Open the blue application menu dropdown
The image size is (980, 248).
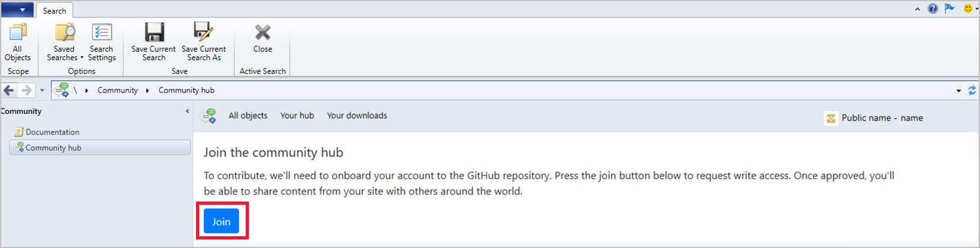(x=17, y=9)
